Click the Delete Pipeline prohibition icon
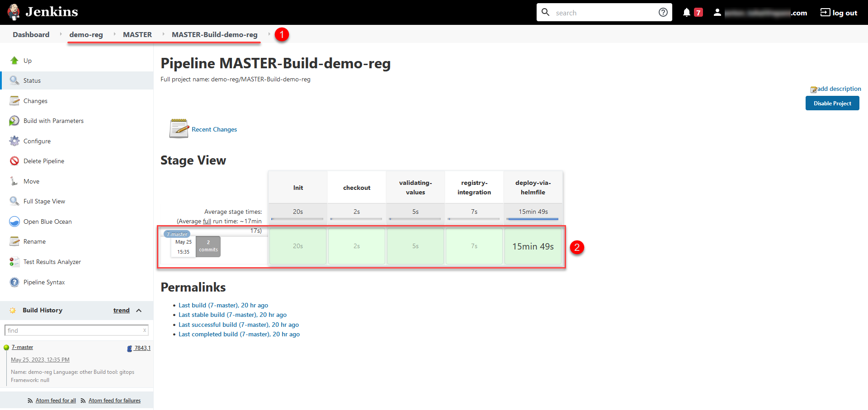 pyautogui.click(x=14, y=161)
